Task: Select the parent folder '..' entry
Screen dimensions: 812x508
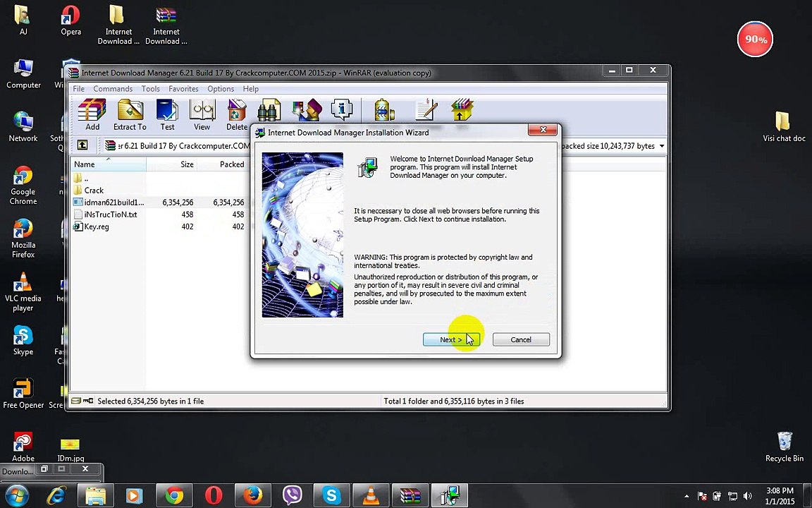Action: (80, 178)
